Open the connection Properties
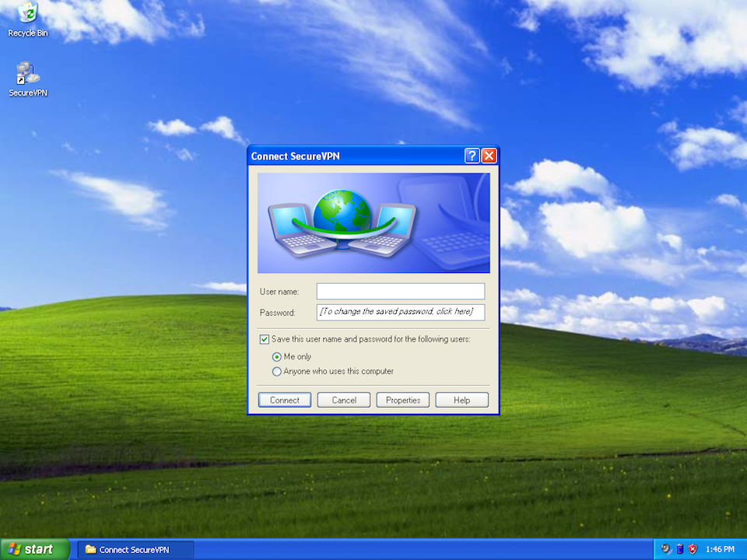747x560 pixels. 403,400
